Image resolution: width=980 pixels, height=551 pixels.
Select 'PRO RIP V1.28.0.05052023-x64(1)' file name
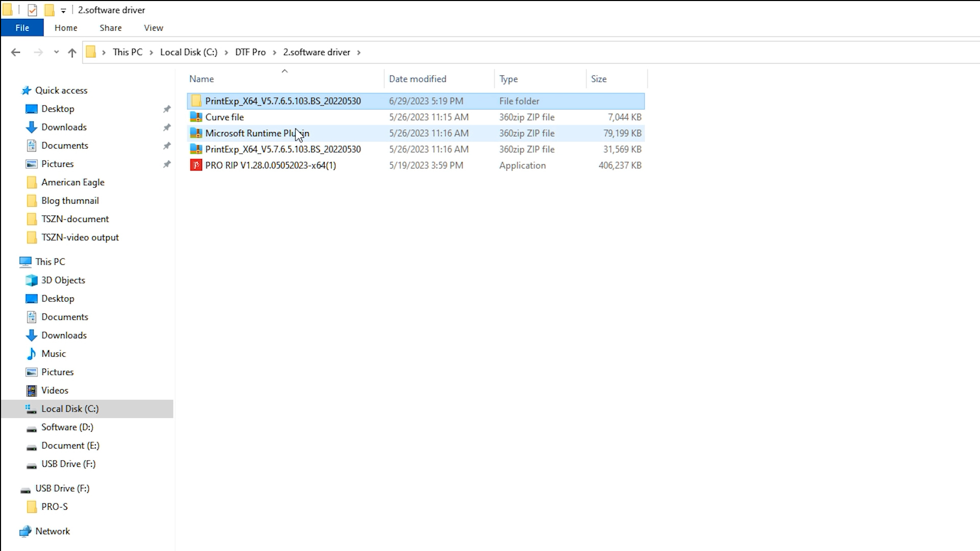271,165
